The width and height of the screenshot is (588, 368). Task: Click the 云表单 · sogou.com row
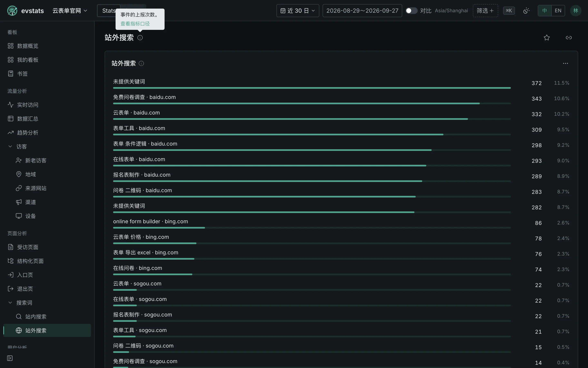(x=341, y=285)
